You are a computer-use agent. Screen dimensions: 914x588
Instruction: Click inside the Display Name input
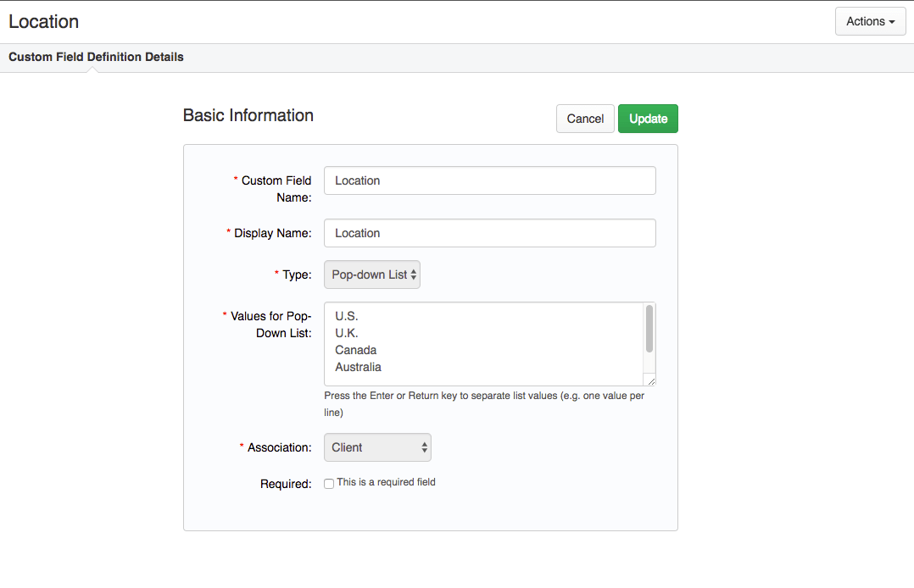489,233
